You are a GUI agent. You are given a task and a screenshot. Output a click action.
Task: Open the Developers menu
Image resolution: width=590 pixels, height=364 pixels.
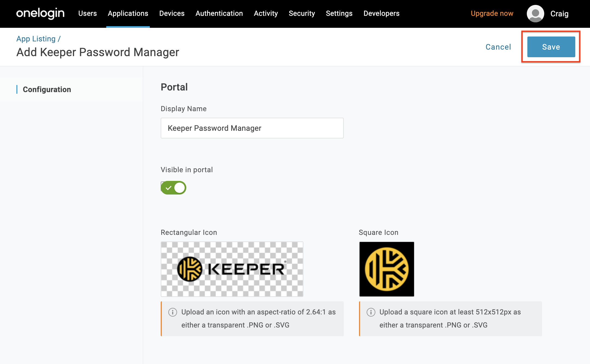point(381,13)
